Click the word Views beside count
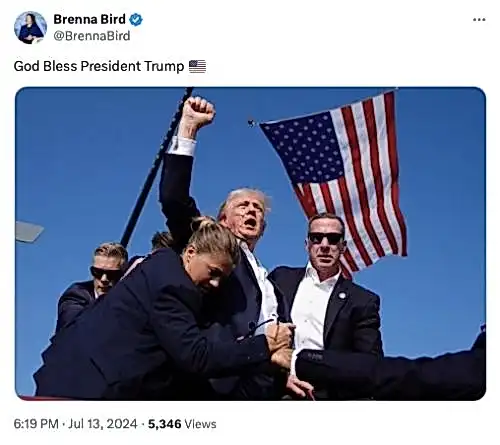Viewport: 500px width, 445px height. pos(200,424)
